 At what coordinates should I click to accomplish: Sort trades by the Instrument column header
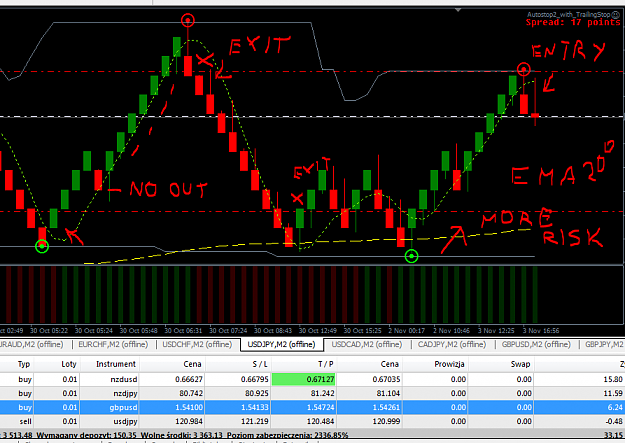pos(116,364)
